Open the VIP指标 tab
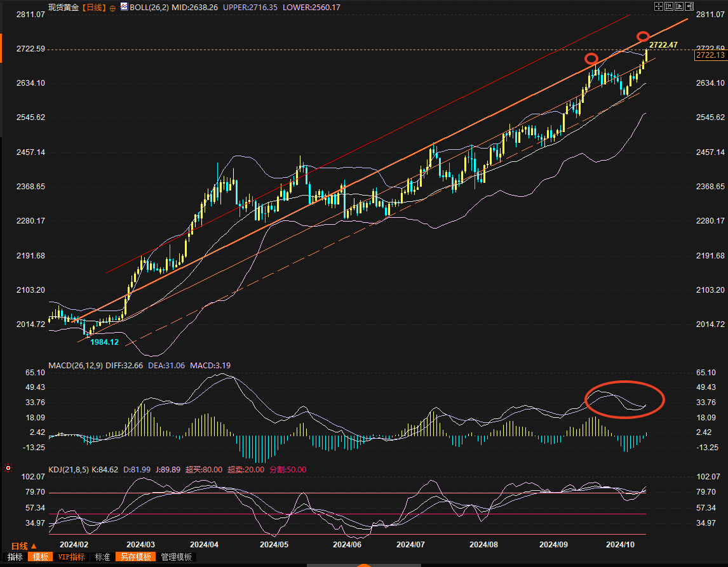The image size is (728, 567). (x=71, y=557)
